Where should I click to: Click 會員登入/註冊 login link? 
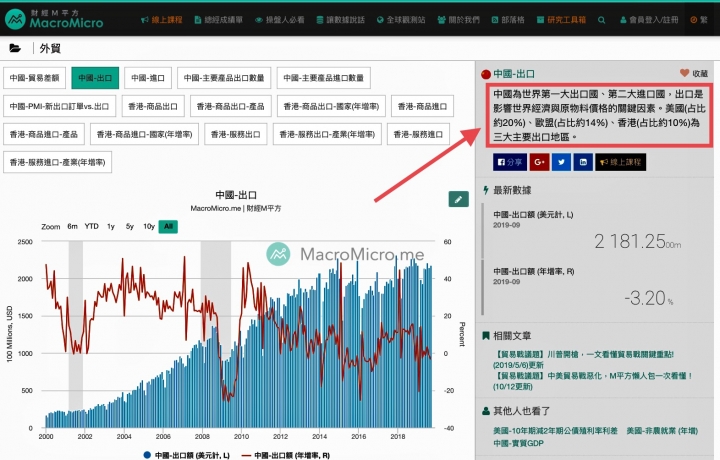649,20
